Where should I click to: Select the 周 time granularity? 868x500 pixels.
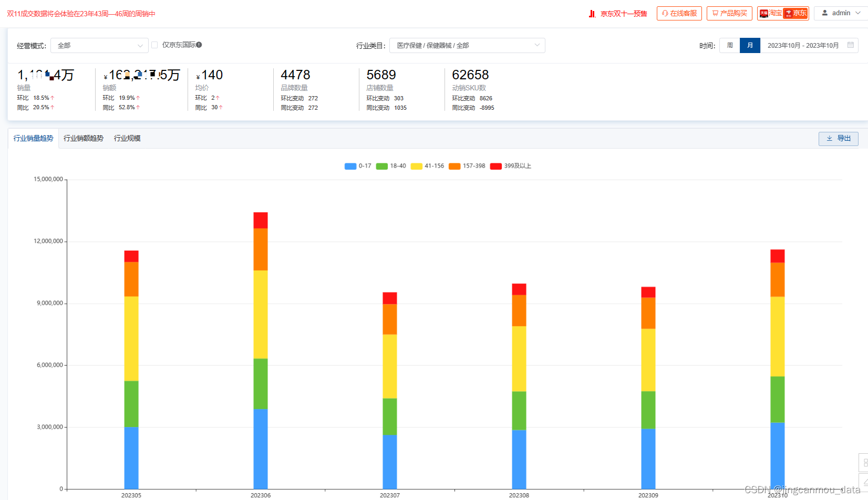pos(730,46)
